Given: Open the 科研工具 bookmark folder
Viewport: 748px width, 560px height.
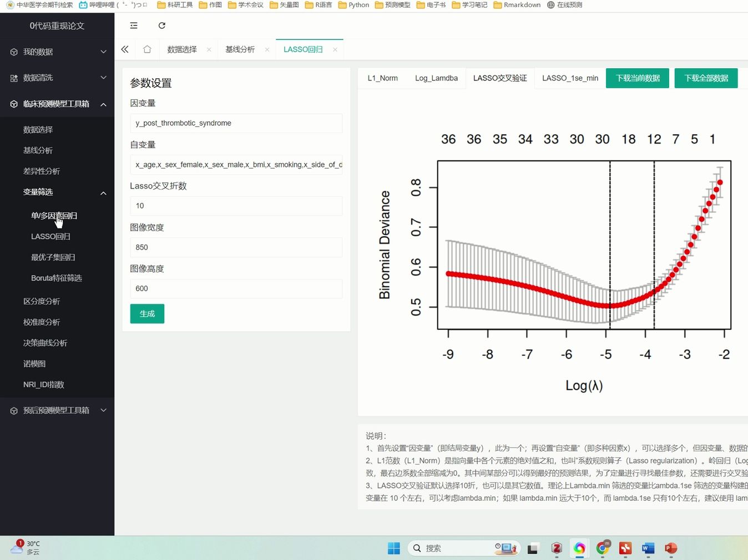Looking at the screenshot, I should click(175, 5).
